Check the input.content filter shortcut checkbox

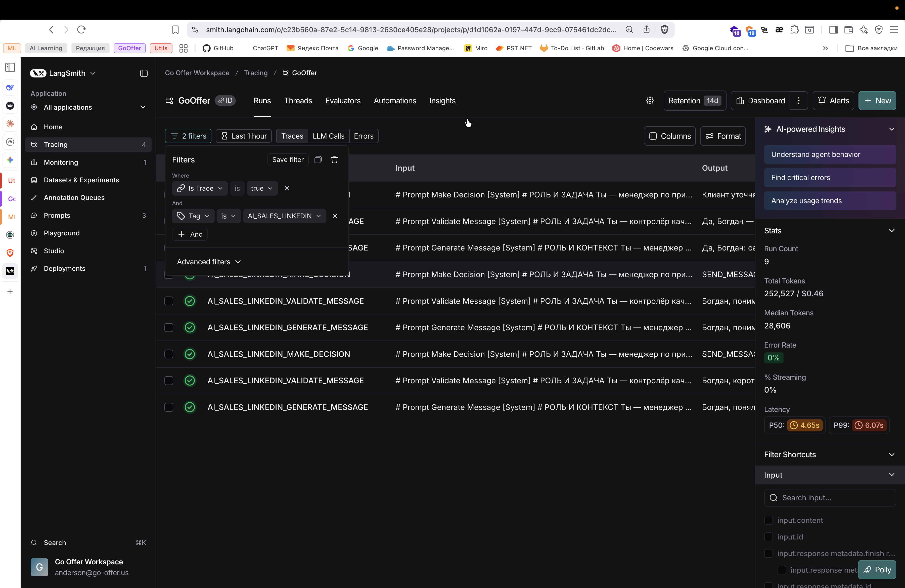pyautogui.click(x=768, y=520)
